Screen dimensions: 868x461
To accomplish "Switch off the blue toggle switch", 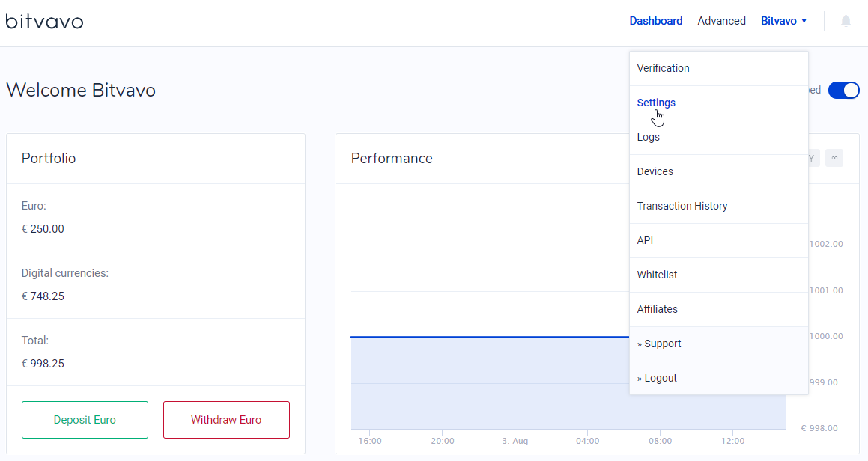I will pyautogui.click(x=844, y=91).
